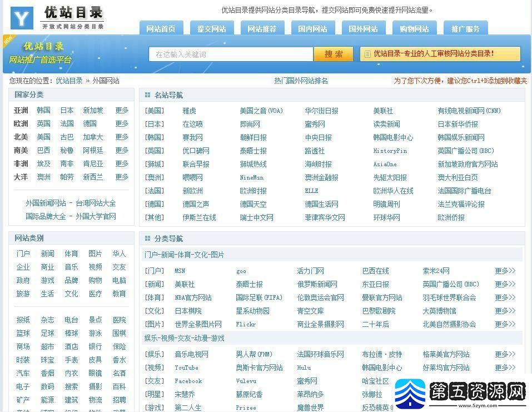Expand 更多 for the 北美 row
Viewport: 532px width, 412px height.
tap(122, 137)
